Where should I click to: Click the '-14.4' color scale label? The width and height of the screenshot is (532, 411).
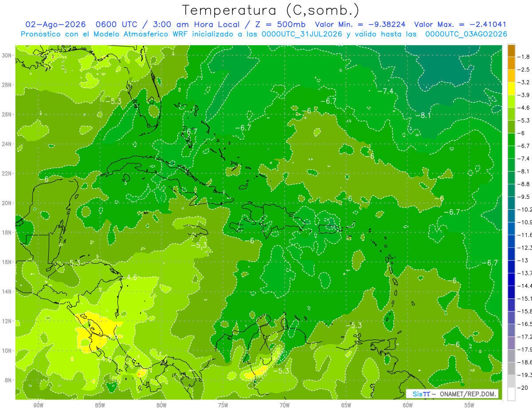click(524, 286)
